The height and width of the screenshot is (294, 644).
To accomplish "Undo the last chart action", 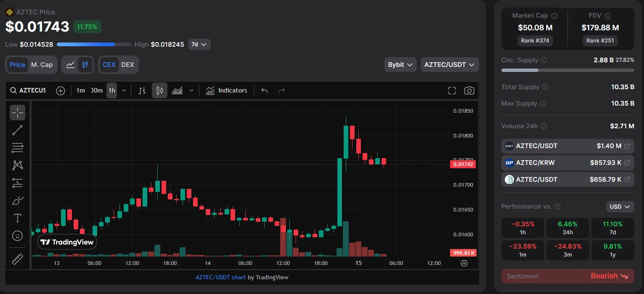I will click(x=265, y=90).
